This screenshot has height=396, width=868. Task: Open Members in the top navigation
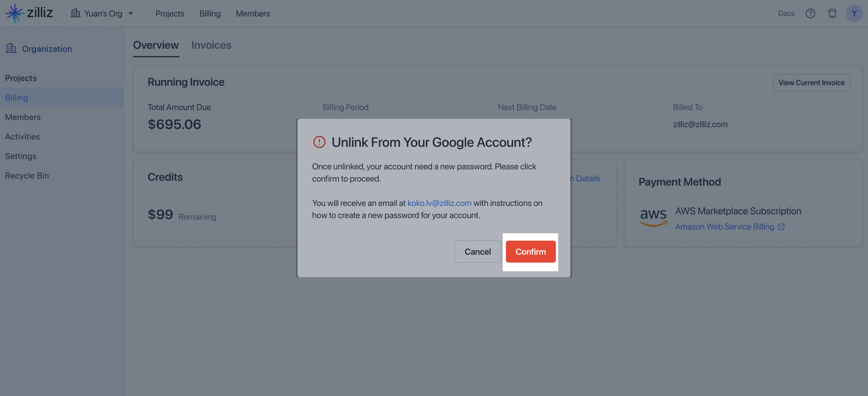pos(253,14)
